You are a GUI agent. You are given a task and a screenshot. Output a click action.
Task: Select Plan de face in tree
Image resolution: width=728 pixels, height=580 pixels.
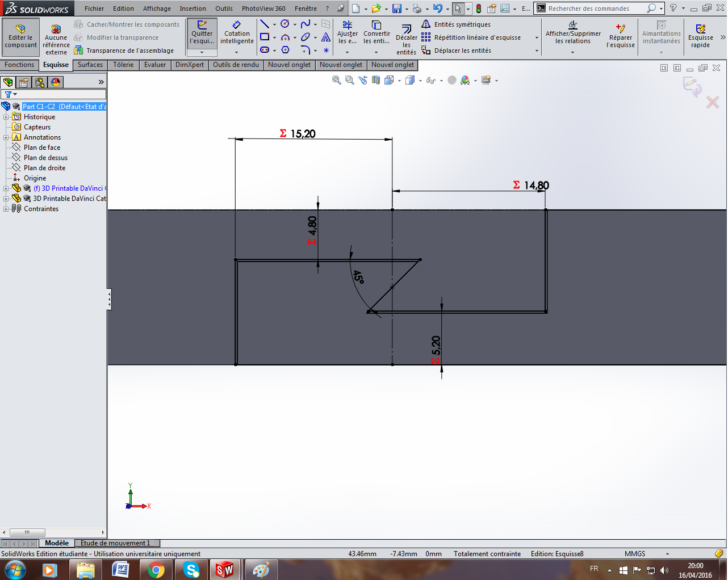tap(41, 148)
